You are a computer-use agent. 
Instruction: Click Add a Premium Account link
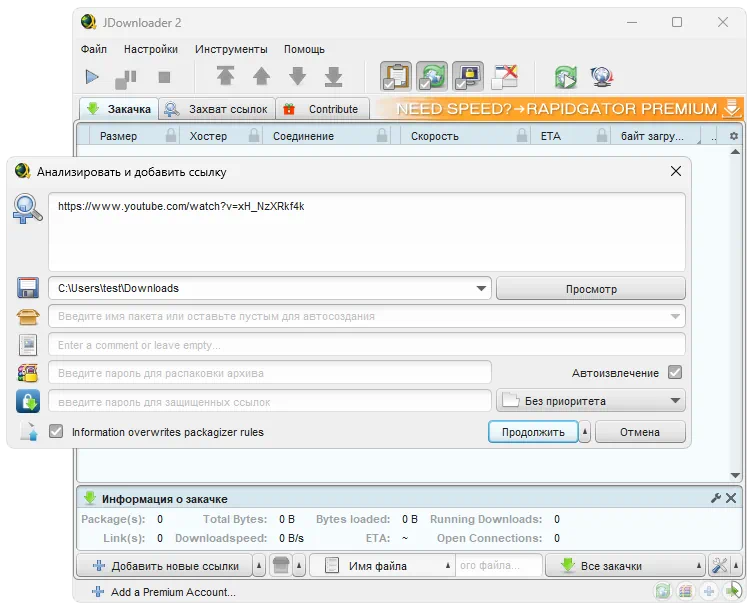(x=164, y=592)
